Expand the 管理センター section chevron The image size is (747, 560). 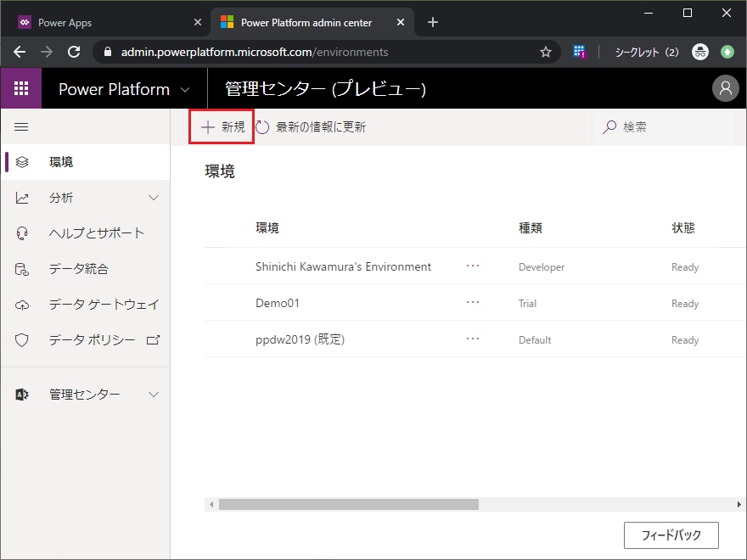(154, 395)
